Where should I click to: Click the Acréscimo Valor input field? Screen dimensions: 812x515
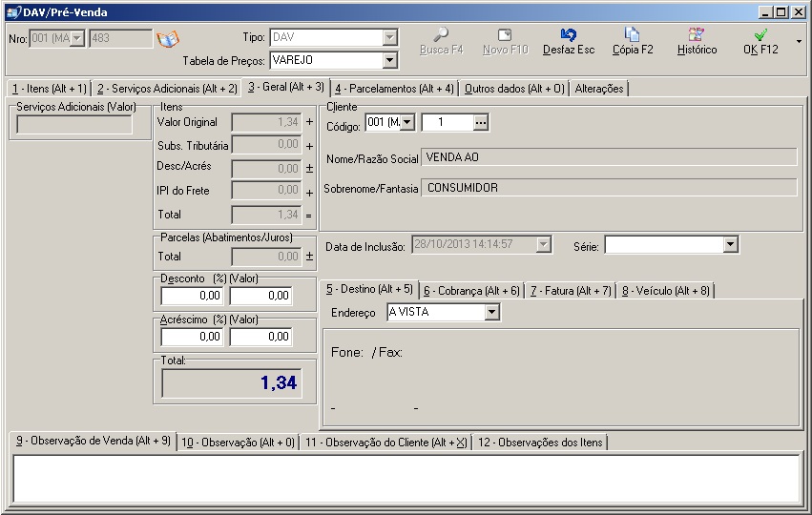(260, 337)
